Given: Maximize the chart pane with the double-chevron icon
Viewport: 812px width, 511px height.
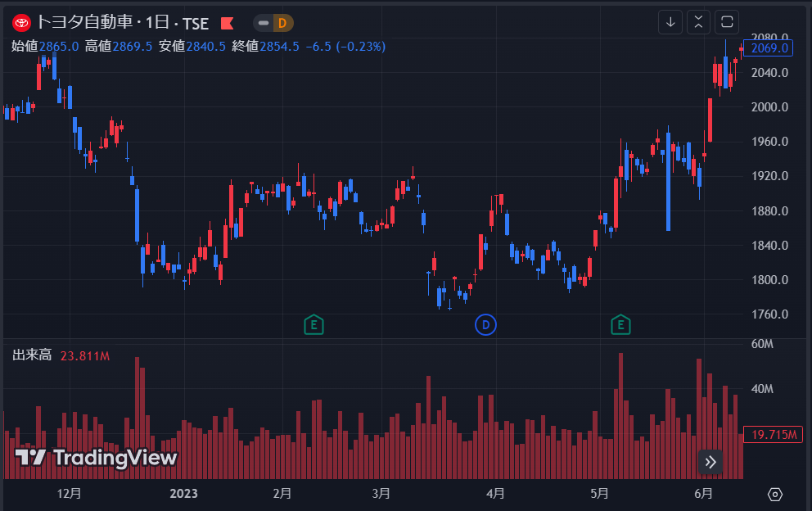Looking at the screenshot, I should (x=698, y=22).
